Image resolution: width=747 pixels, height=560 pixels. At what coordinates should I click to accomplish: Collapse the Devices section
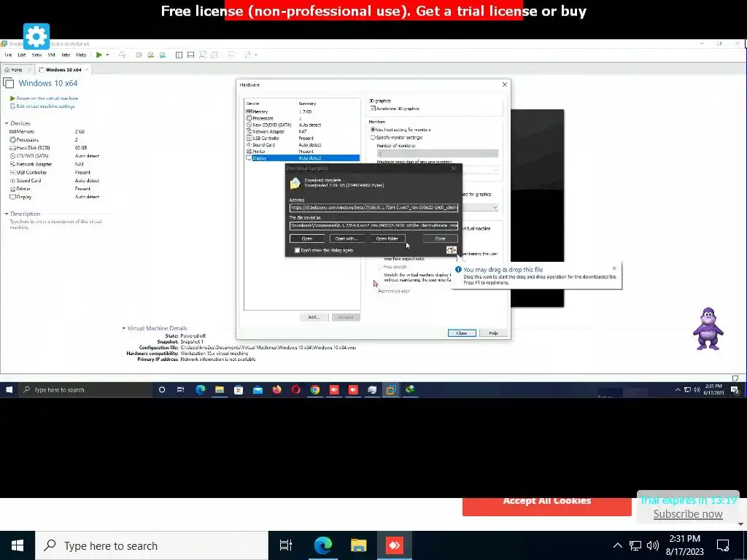(x=7, y=123)
